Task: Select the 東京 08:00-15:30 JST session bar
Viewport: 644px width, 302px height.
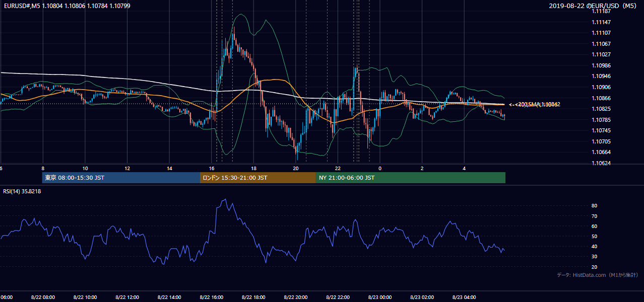Action: (121, 178)
